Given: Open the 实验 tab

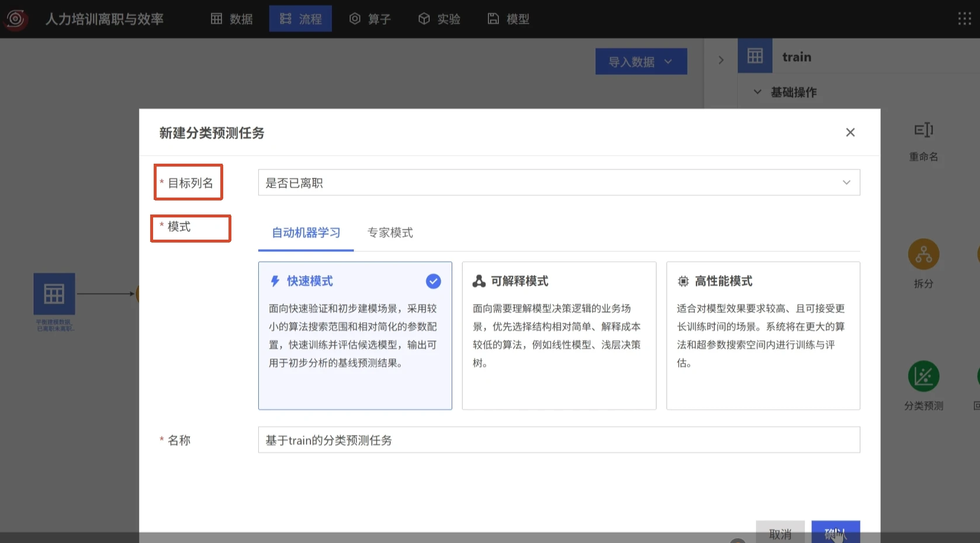Looking at the screenshot, I should pos(439,19).
